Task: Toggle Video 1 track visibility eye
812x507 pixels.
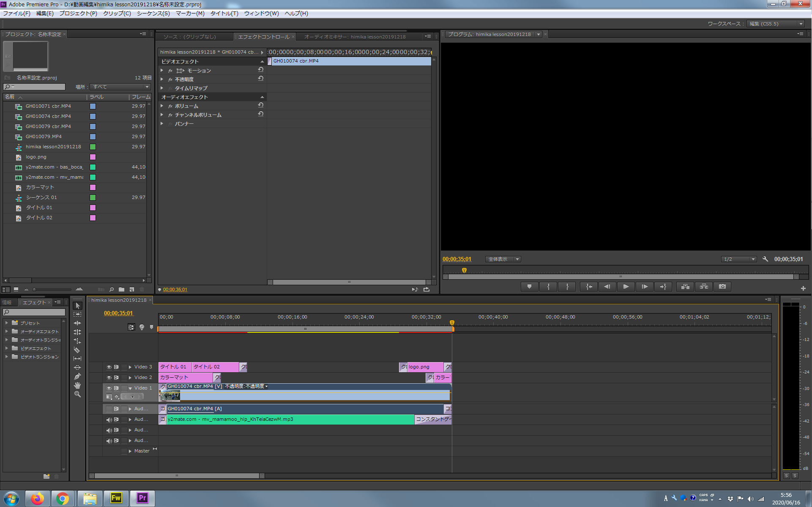Action: coord(109,388)
